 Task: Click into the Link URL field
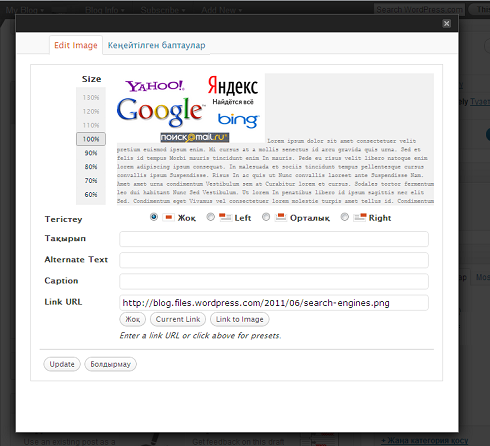click(274, 303)
